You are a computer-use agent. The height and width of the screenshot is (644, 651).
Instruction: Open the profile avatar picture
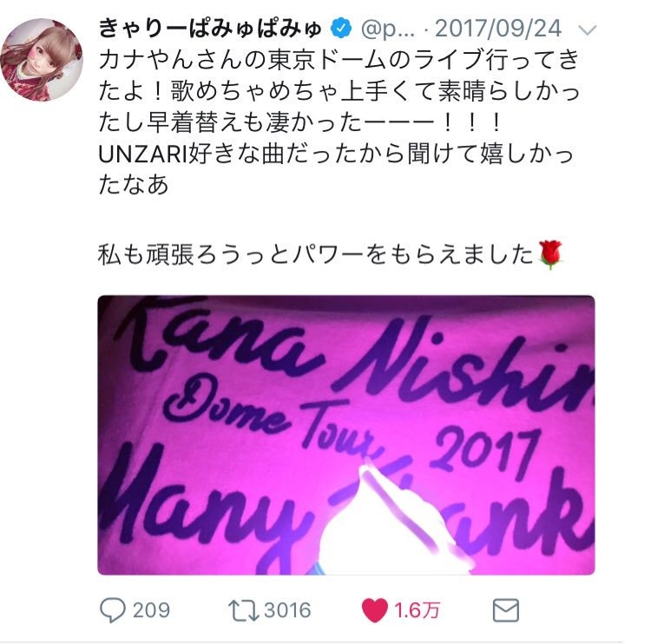[42, 60]
